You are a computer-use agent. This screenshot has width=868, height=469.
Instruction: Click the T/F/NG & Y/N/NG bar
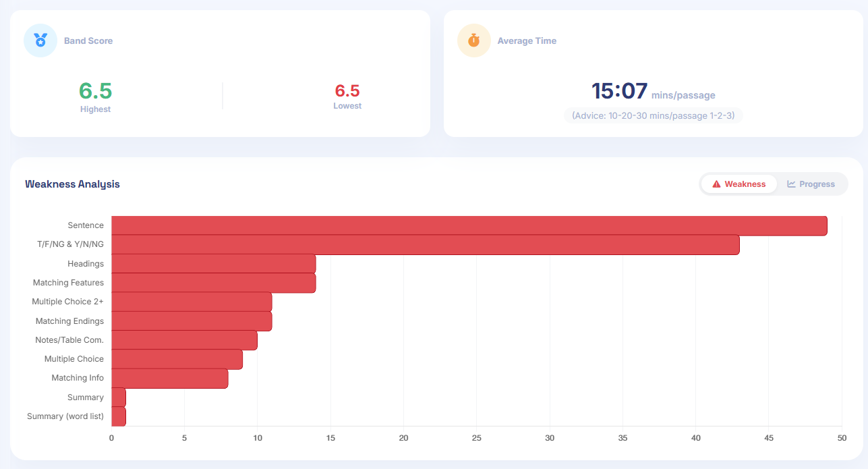(x=425, y=244)
